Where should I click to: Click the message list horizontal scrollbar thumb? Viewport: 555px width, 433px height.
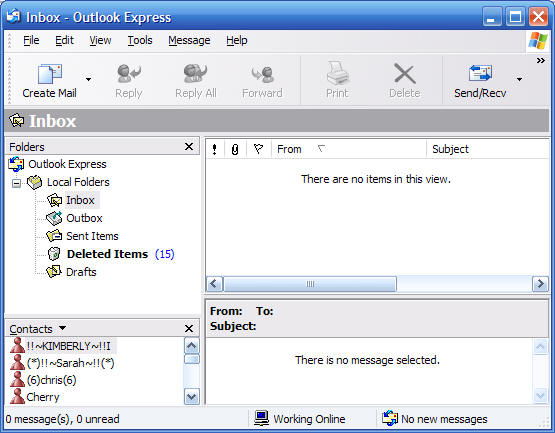(310, 284)
